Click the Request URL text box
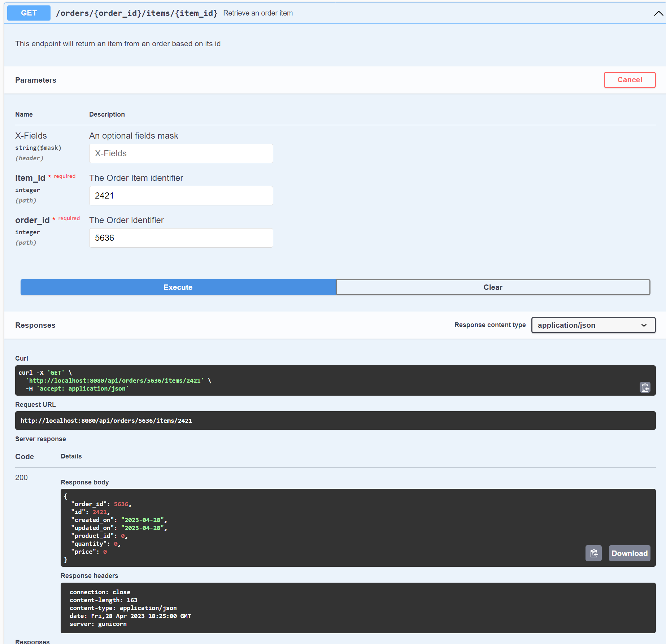The height and width of the screenshot is (644, 666). coord(335,421)
